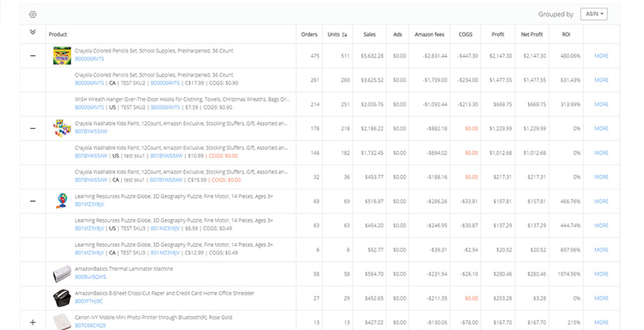The height and width of the screenshot is (330, 644).
Task: Collapse the Learning Resources Puzzle Globe group
Action: click(33, 201)
